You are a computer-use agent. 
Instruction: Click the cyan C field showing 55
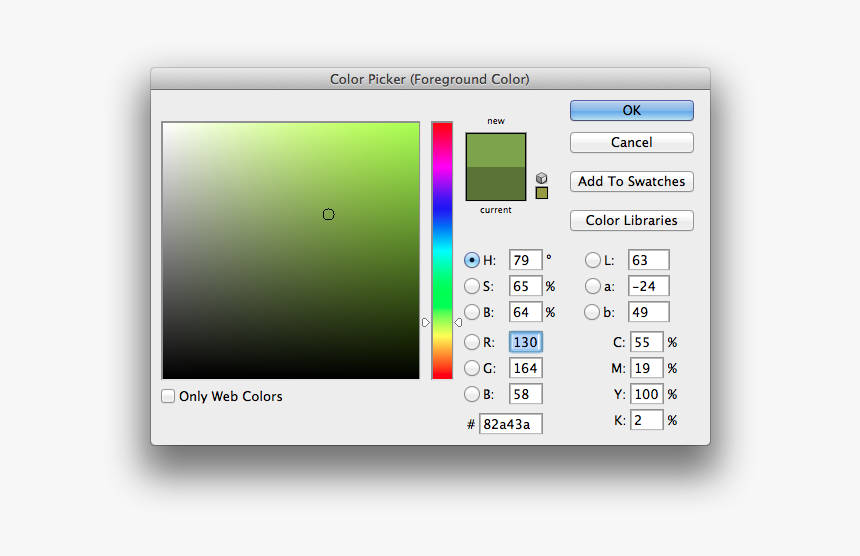(x=647, y=342)
